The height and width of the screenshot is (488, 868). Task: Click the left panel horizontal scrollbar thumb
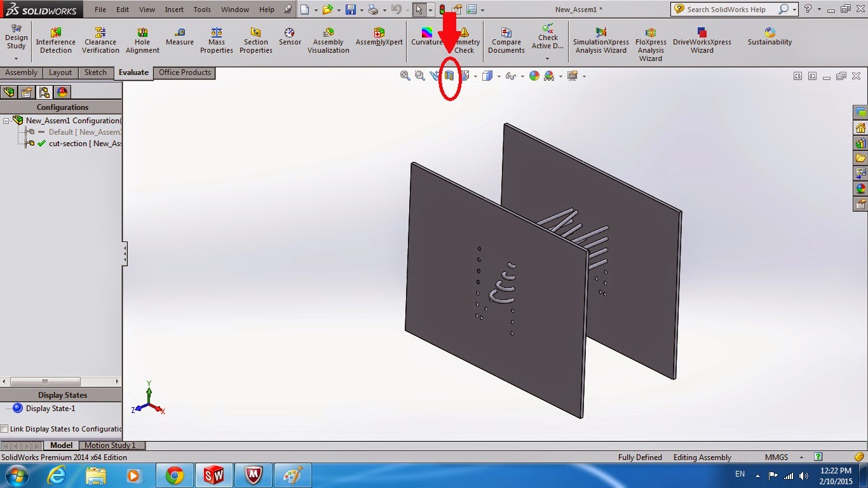(x=45, y=381)
